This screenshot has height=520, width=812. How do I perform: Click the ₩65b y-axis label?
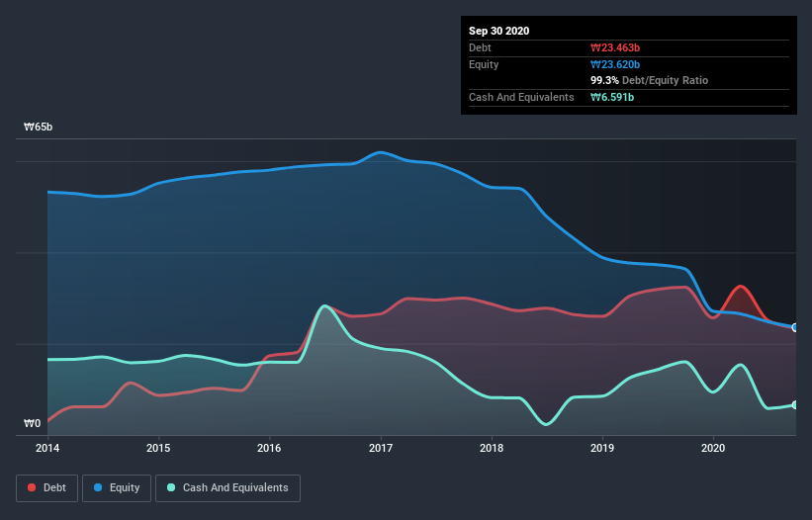click(39, 128)
